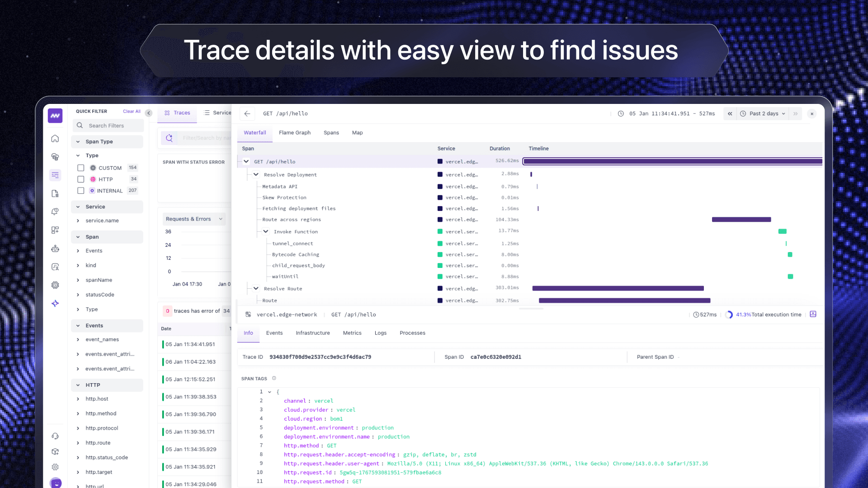This screenshot has height=488, width=868.
Task: Enable the HTTP span type checkbox
Action: [81, 179]
